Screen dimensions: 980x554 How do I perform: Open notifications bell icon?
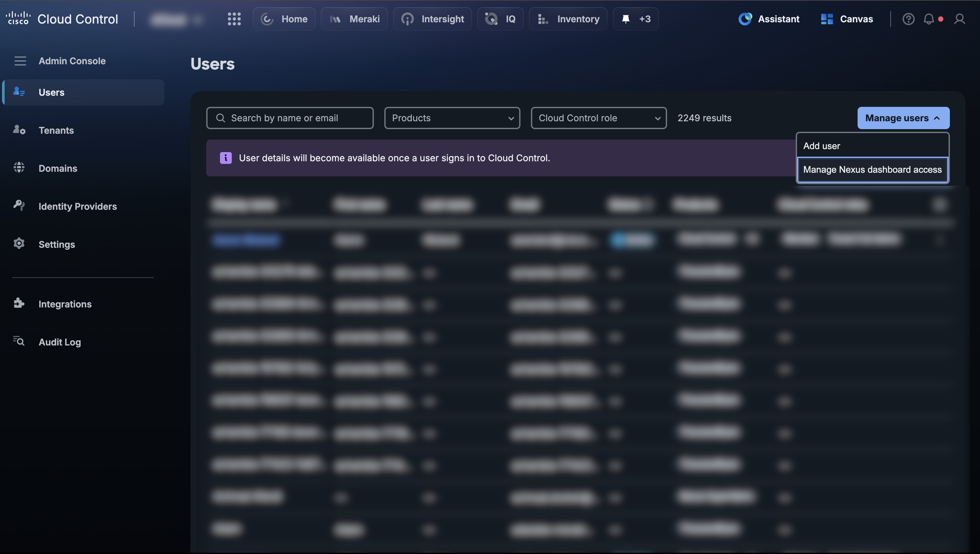tap(929, 19)
